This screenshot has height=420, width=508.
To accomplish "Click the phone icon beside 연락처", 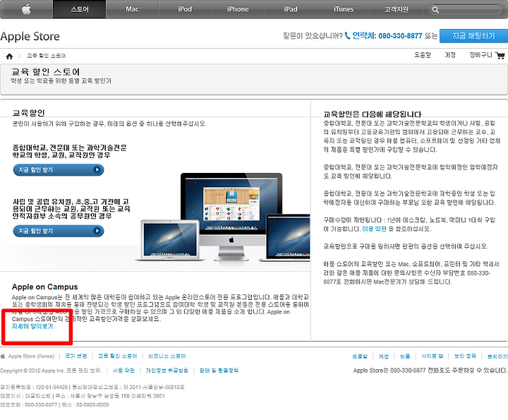I will (347, 35).
